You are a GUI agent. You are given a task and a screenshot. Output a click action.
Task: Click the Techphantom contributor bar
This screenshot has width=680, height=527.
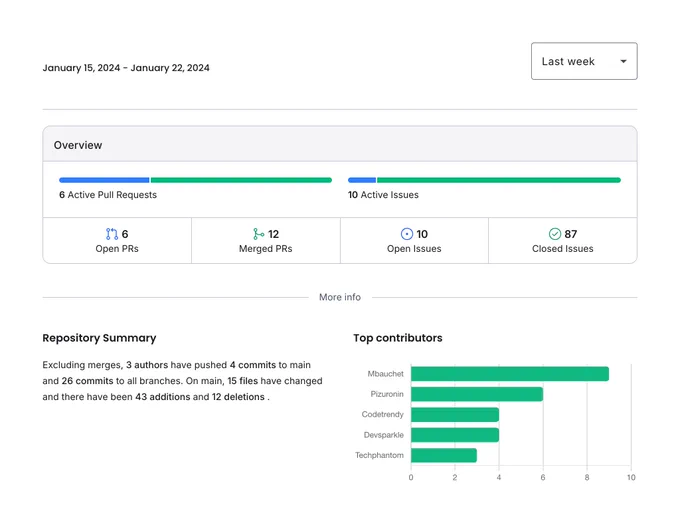click(444, 455)
